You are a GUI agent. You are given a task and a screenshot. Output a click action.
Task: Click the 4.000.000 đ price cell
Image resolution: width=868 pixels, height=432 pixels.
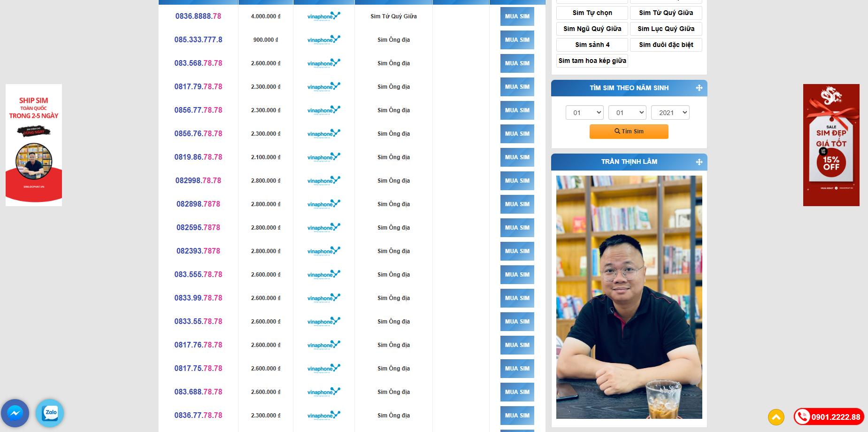pyautogui.click(x=266, y=16)
